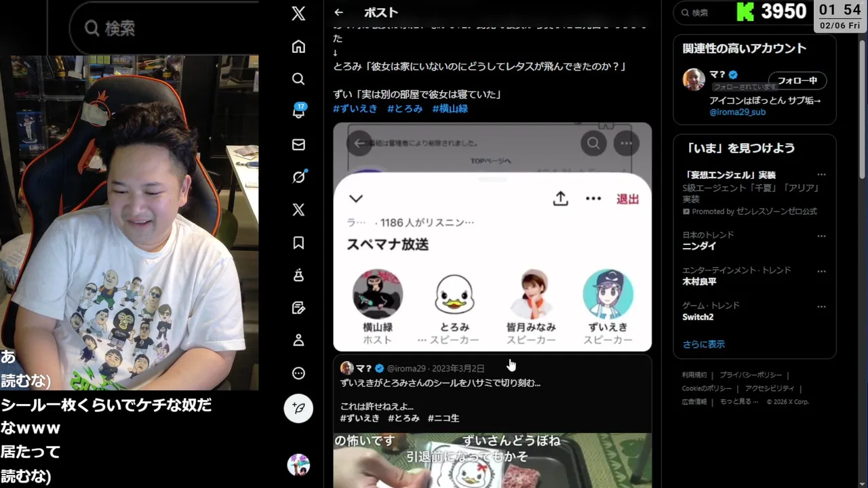Viewport: 868px width, 488px height.
Task: Go back using the arrow beside ポスト
Action: click(x=338, y=12)
